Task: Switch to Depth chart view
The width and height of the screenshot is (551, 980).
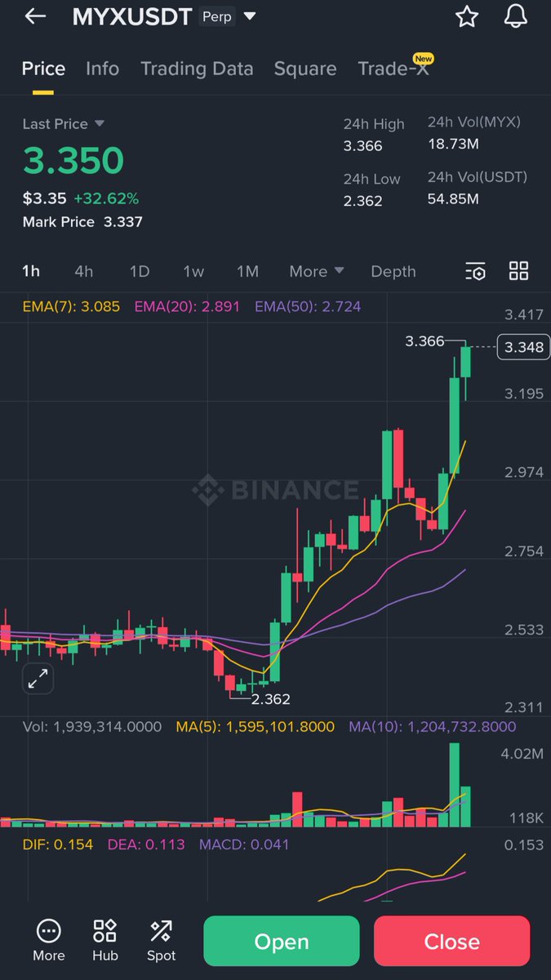Action: coord(393,271)
